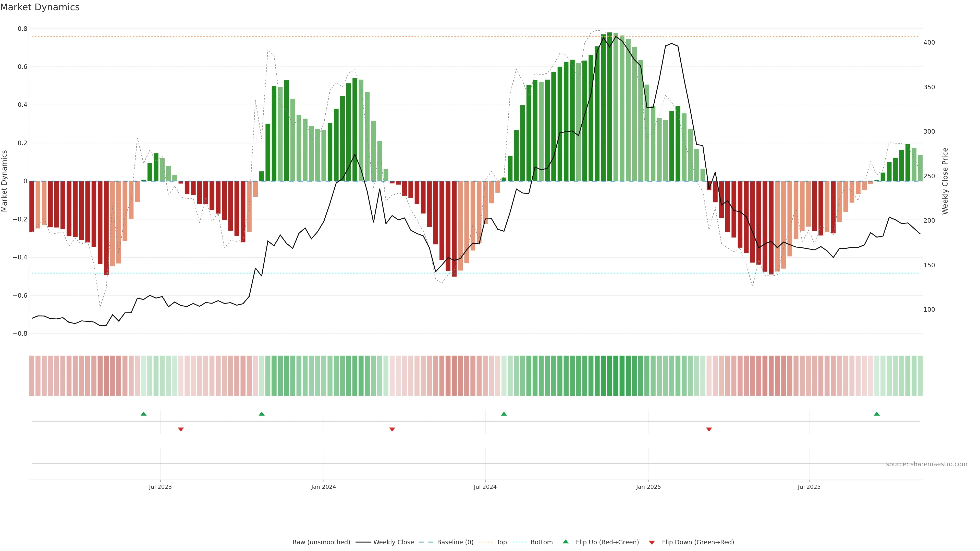Click the red flip-down marker in early 2025
Viewport: 980px width, 551px height.
click(x=709, y=429)
